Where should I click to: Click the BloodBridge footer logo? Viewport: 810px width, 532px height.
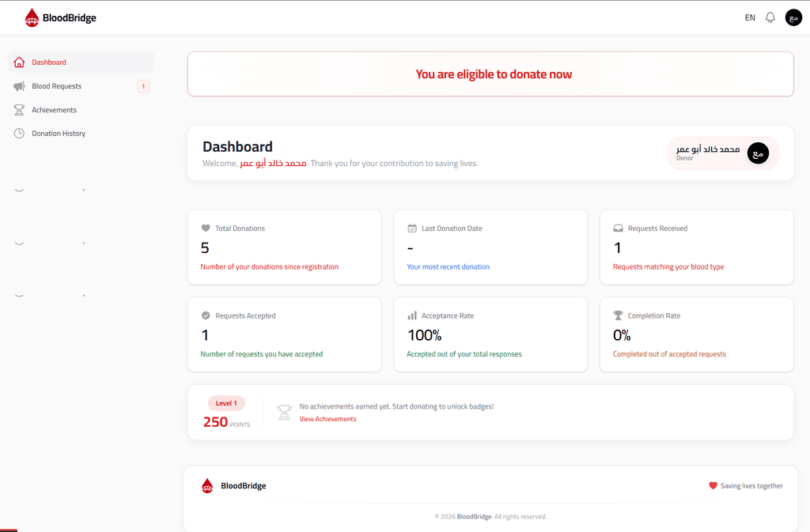click(233, 485)
